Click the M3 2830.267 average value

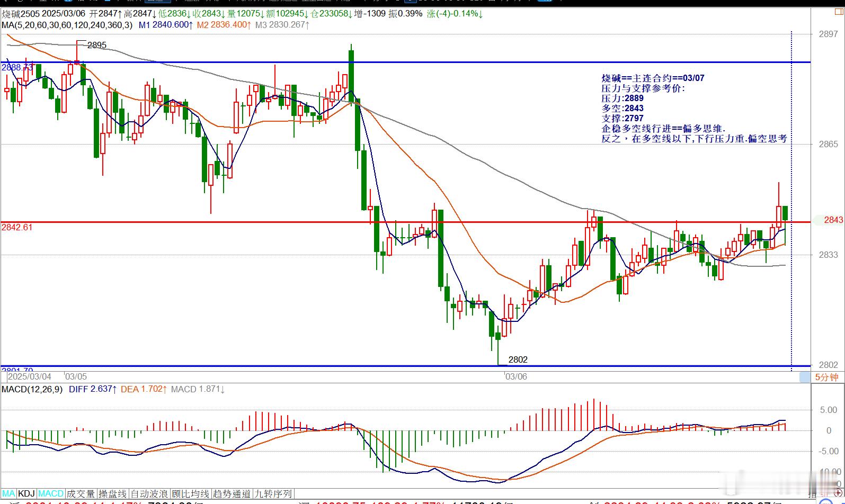pyautogui.click(x=282, y=24)
